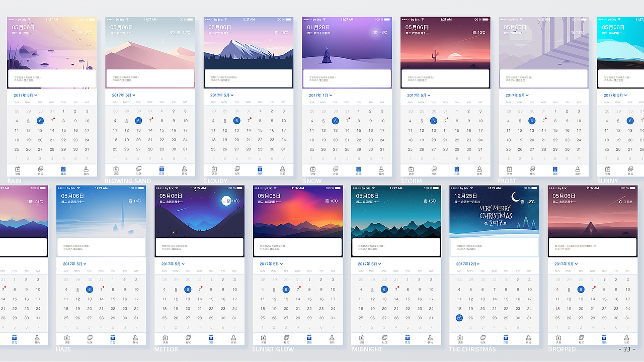Tap the profile icon in THE CHRISTMAS screen
The height and width of the screenshot is (362, 644).
coord(528,338)
